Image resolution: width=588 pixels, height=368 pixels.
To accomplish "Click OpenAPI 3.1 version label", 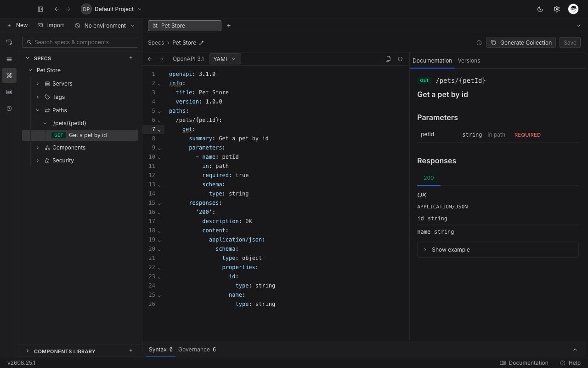I will [x=188, y=59].
